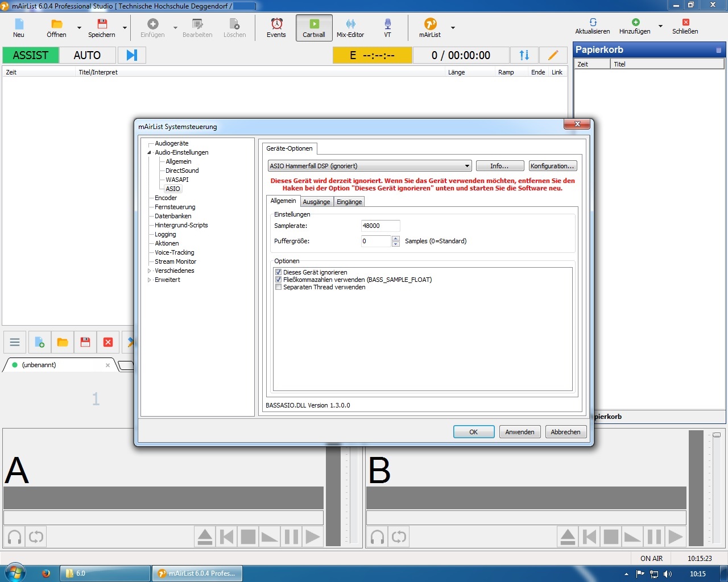Image resolution: width=728 pixels, height=582 pixels.
Task: Expand the Erweitert tree node
Action: [x=150, y=280]
